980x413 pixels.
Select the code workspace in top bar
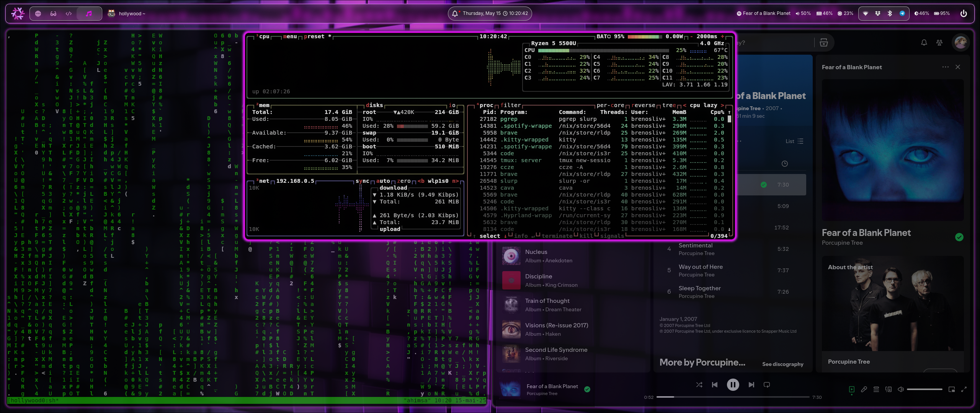[x=69, y=13]
